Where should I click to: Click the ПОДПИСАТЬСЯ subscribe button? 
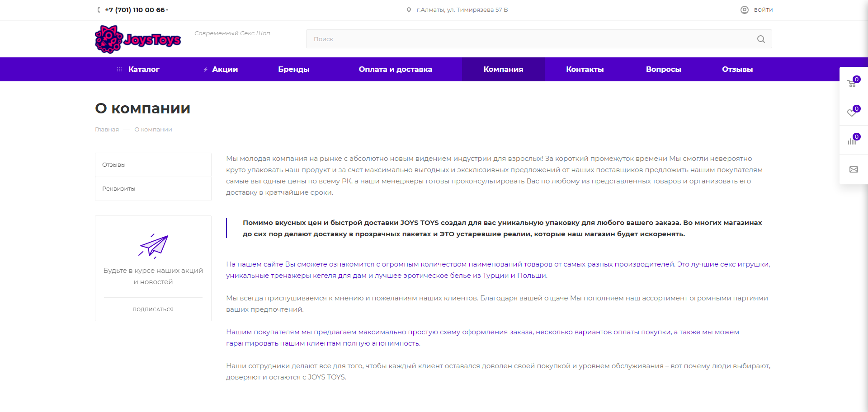(153, 309)
